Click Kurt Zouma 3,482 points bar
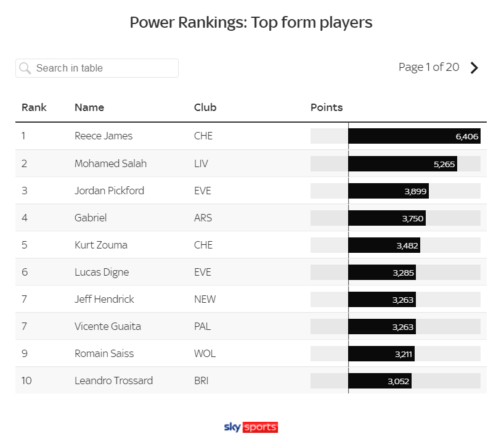The width and height of the screenshot is (504, 444). [384, 245]
